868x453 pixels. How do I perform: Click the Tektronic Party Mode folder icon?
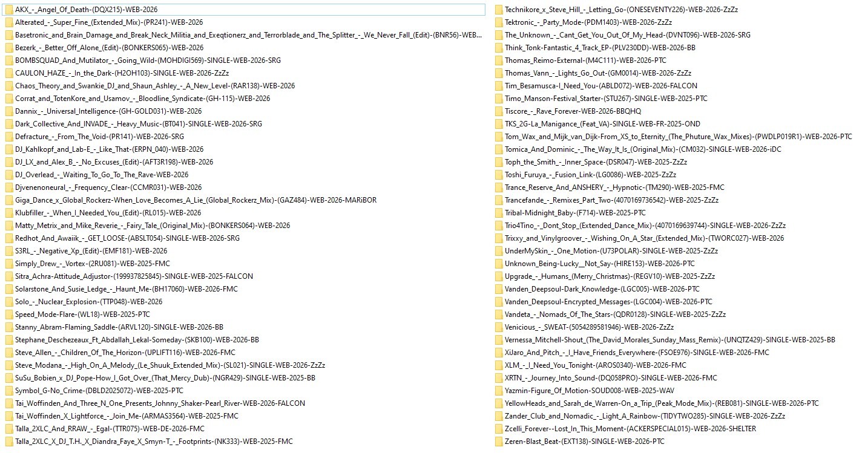coord(498,22)
